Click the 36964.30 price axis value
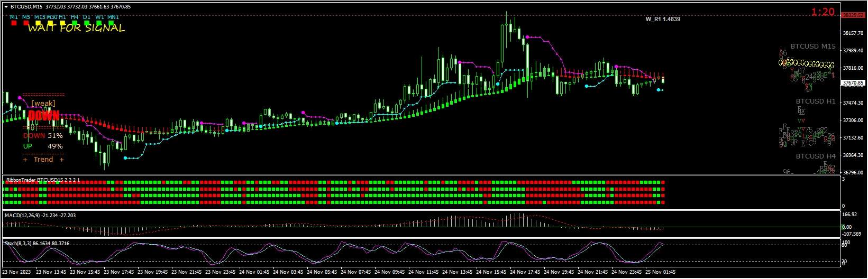 click(853, 155)
